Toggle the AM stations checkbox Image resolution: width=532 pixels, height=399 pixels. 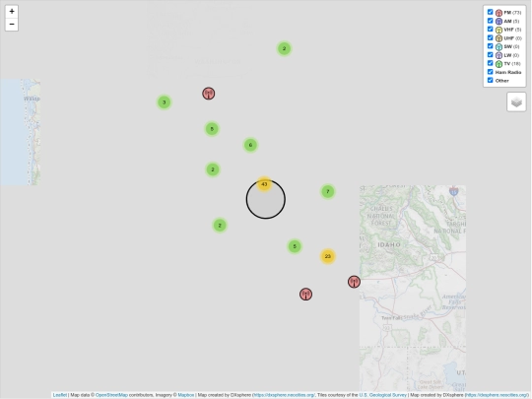pyautogui.click(x=490, y=21)
